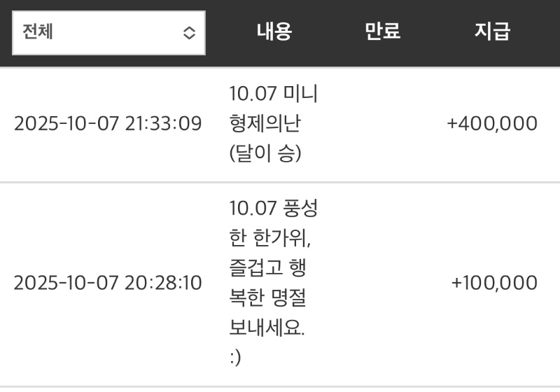Select the 지급 column header
The image size is (560, 392).
(x=492, y=31)
